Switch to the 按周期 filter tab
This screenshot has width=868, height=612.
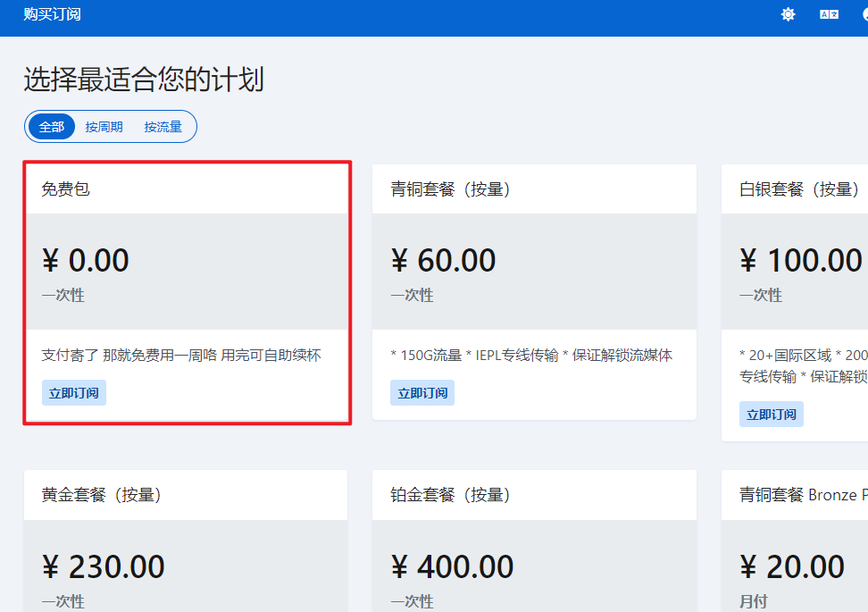click(x=104, y=127)
